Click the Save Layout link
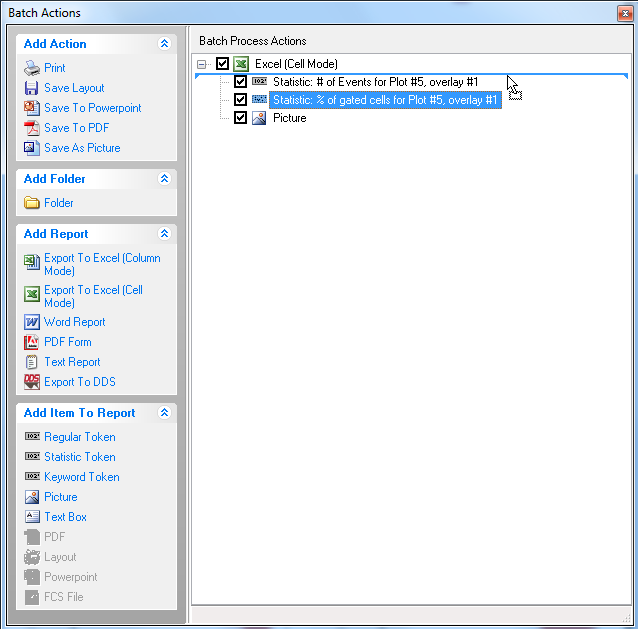Image resolution: width=638 pixels, height=629 pixels. point(74,88)
